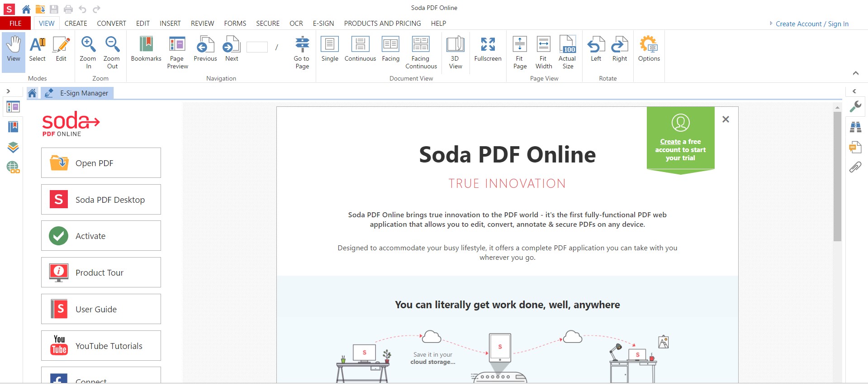Show page at Actual Size
This screenshot has height=387, width=868.
click(x=567, y=52)
